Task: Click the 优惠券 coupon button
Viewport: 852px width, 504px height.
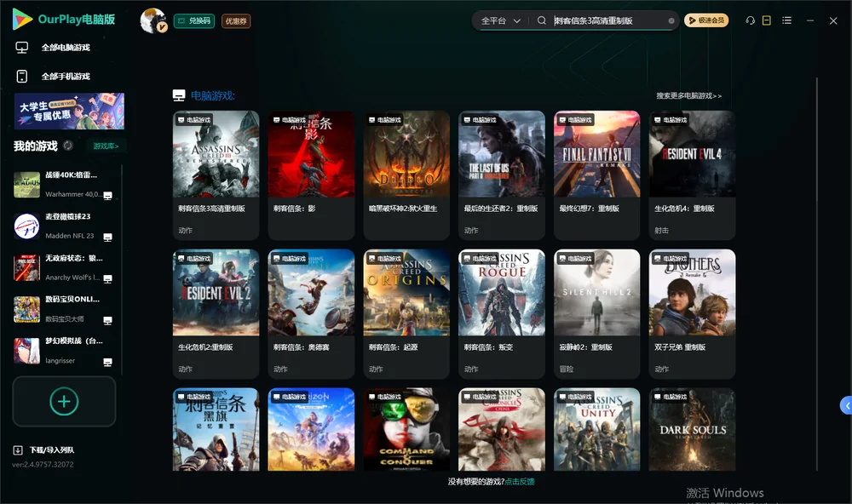Action: coord(236,21)
